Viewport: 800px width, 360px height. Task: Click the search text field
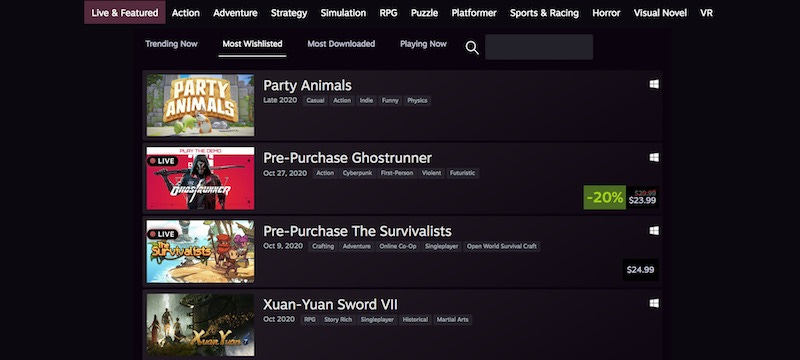pyautogui.click(x=539, y=47)
